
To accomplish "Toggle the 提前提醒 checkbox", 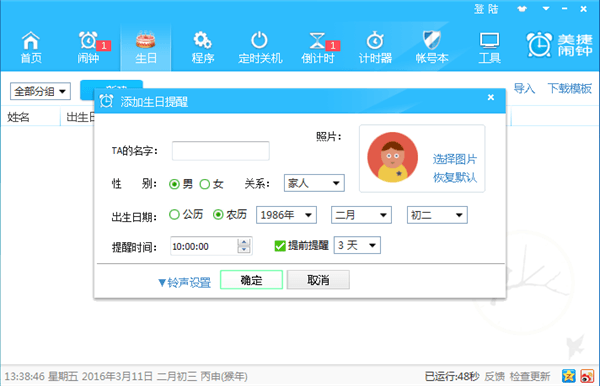I will [280, 246].
